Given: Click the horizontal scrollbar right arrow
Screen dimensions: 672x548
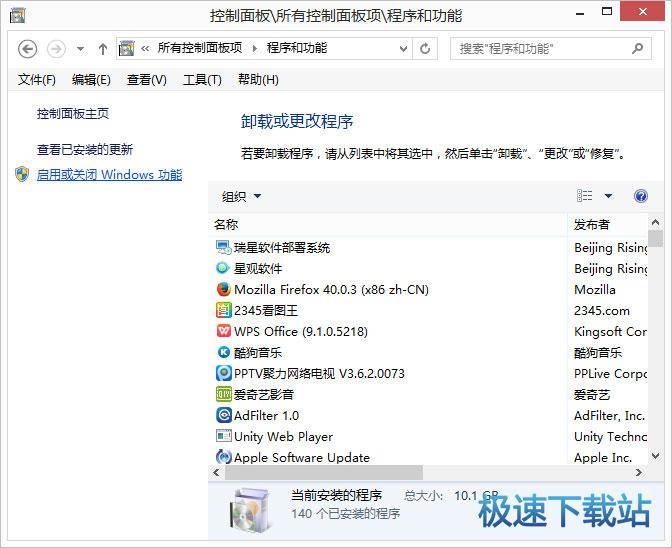Looking at the screenshot, I should 639,473.
